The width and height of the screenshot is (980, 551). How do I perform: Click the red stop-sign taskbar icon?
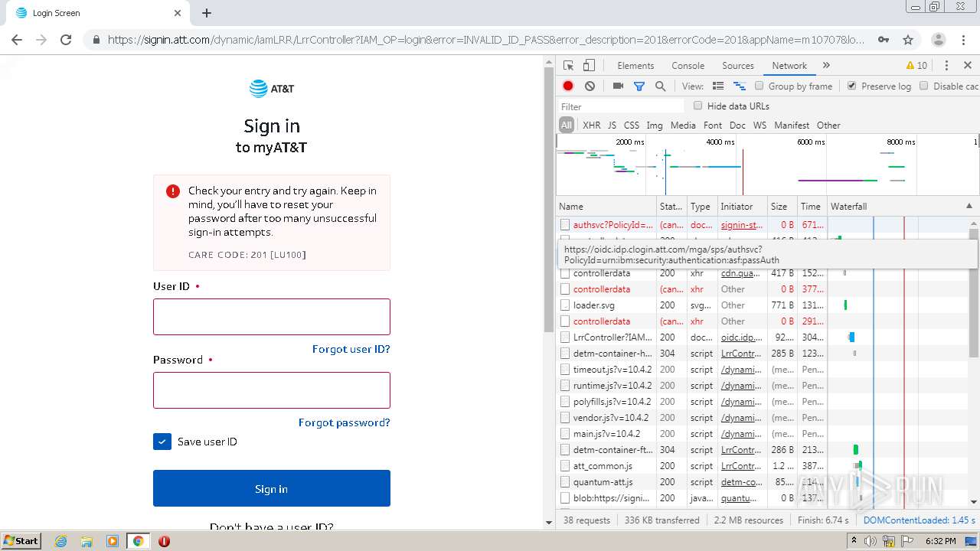pos(164,541)
